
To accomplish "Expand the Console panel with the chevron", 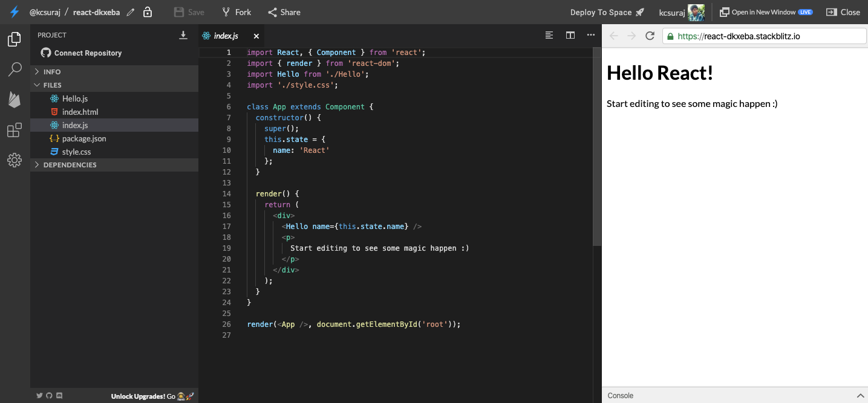I will (x=860, y=396).
